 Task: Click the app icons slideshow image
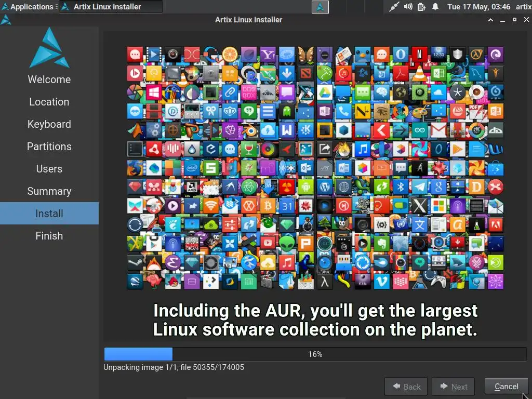[x=315, y=168]
